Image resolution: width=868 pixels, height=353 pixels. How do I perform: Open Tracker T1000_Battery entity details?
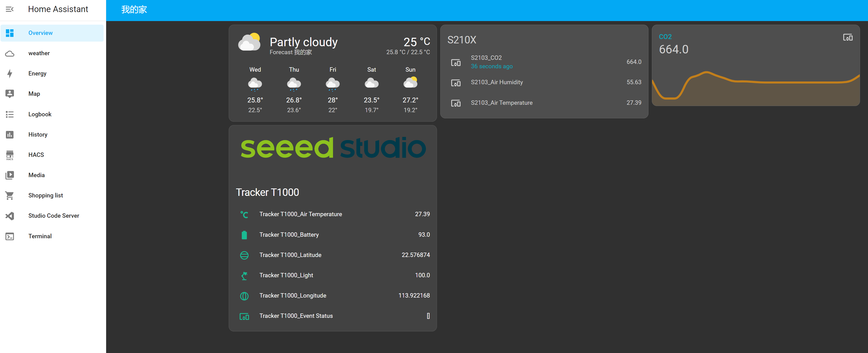pyautogui.click(x=333, y=235)
